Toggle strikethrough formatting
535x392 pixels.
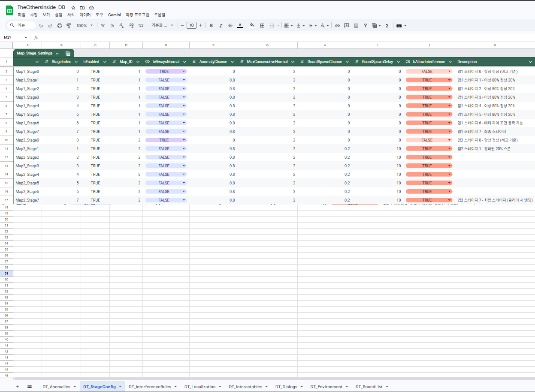(x=230, y=26)
